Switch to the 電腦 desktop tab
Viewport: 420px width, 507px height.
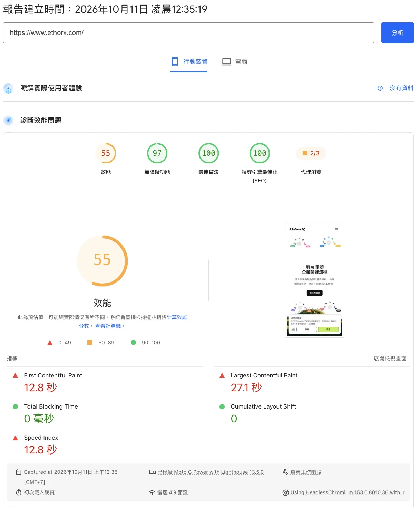234,61
